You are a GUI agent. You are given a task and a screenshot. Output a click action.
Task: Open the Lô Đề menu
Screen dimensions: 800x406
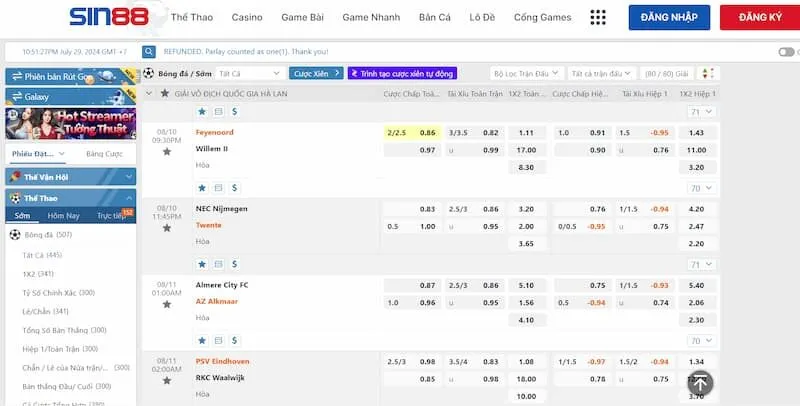click(x=482, y=17)
